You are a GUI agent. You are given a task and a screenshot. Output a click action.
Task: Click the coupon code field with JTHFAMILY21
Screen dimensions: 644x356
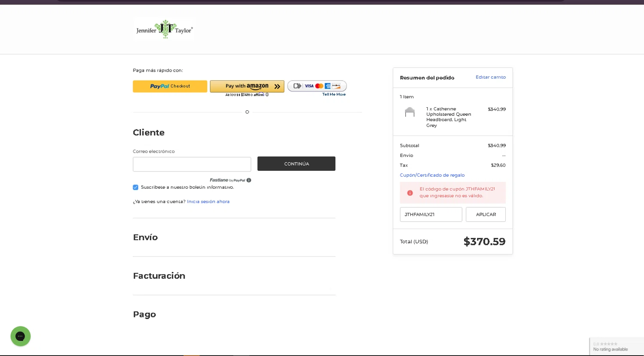click(x=431, y=214)
